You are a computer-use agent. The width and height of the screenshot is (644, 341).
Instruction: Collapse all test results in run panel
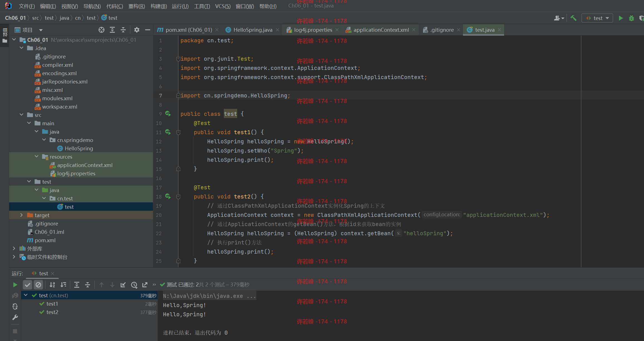[88, 285]
